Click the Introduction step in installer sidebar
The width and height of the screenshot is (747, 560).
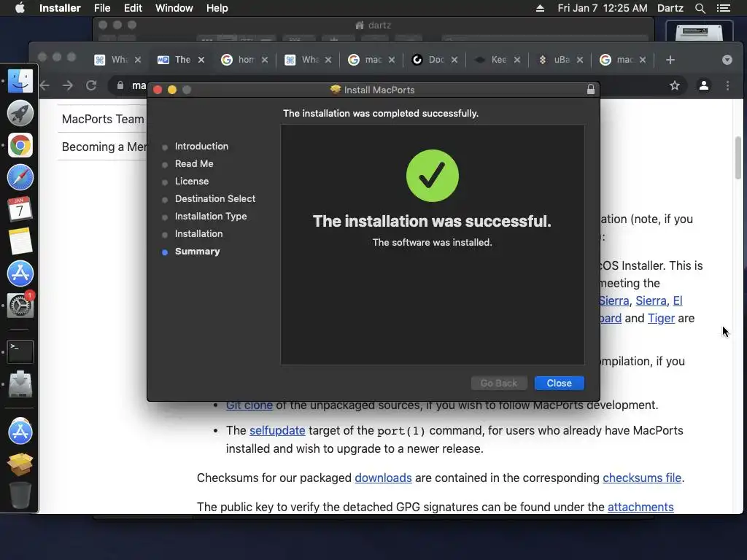(x=201, y=146)
